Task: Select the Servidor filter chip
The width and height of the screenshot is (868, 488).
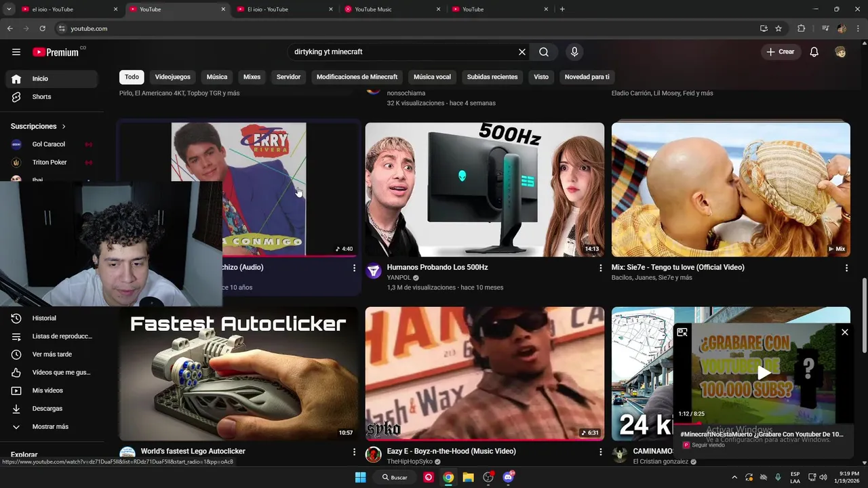Action: pos(288,77)
